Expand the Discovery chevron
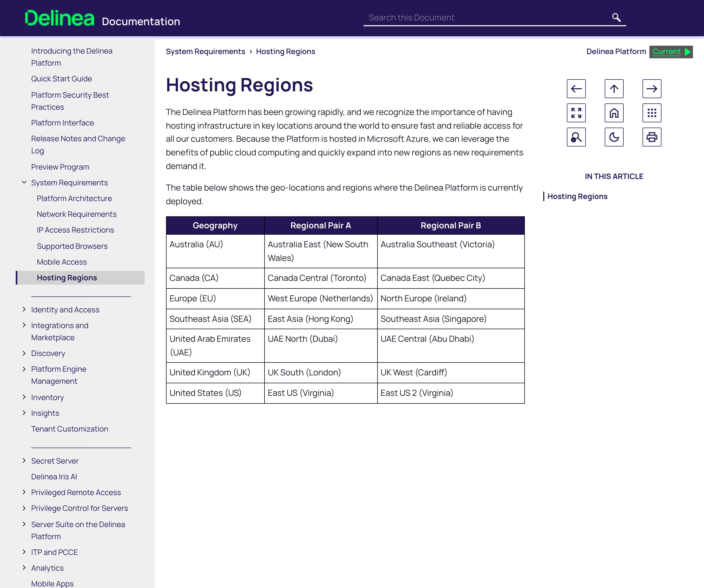 24,353
